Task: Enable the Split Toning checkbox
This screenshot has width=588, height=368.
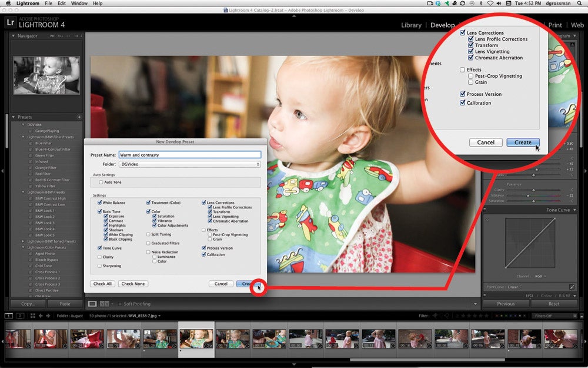Action: [148, 234]
